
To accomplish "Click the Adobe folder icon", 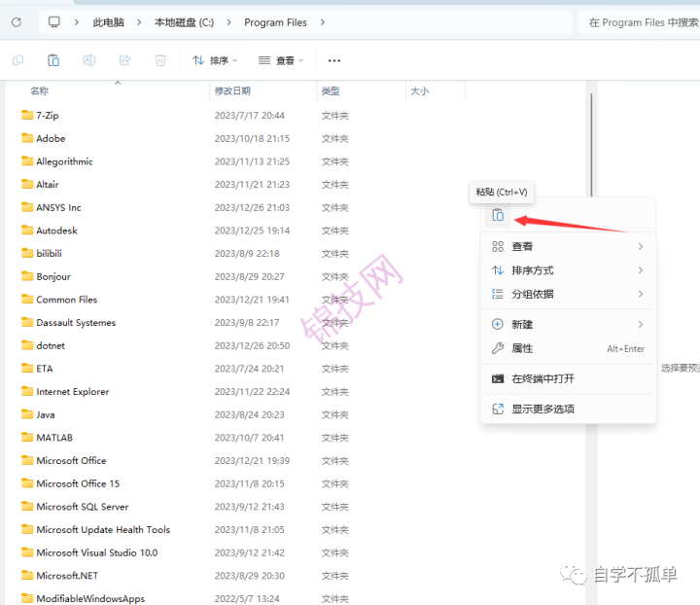I will pos(27,138).
